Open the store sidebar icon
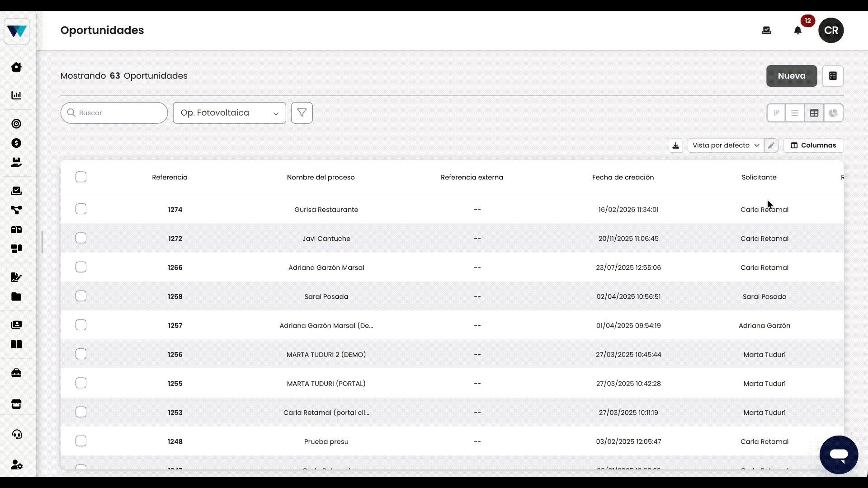The image size is (868, 488). click(x=16, y=404)
